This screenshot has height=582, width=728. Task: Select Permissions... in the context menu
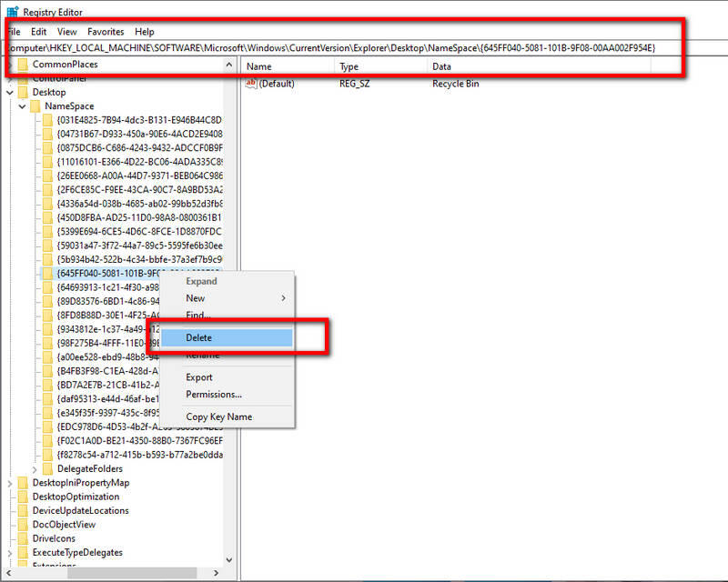tap(214, 395)
